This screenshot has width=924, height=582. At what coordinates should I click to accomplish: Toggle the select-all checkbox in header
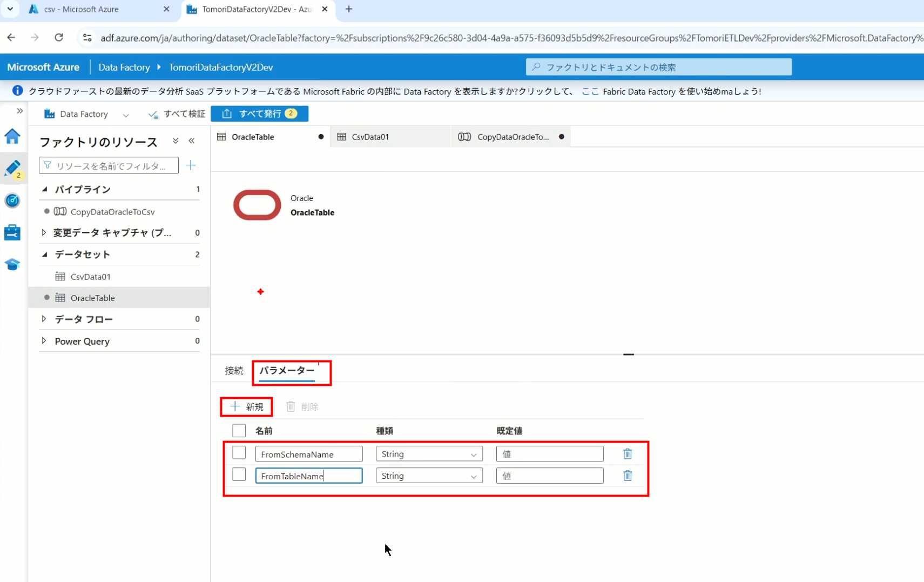[239, 431]
